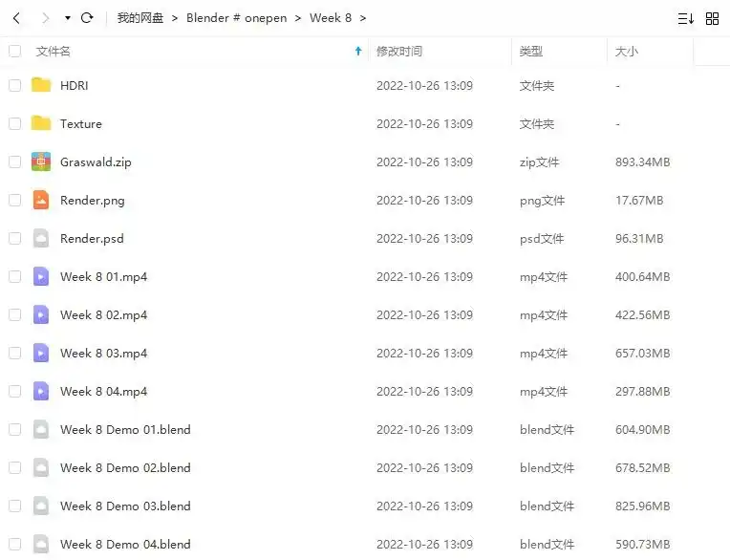The image size is (730, 560).
Task: Expand the chevron after Week 8 breadcrumb
Action: [x=363, y=18]
